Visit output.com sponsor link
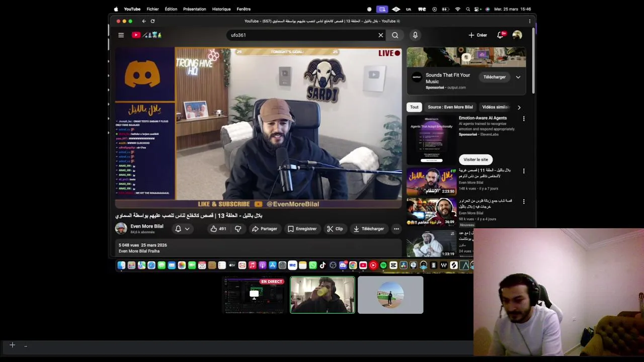 pos(456,87)
